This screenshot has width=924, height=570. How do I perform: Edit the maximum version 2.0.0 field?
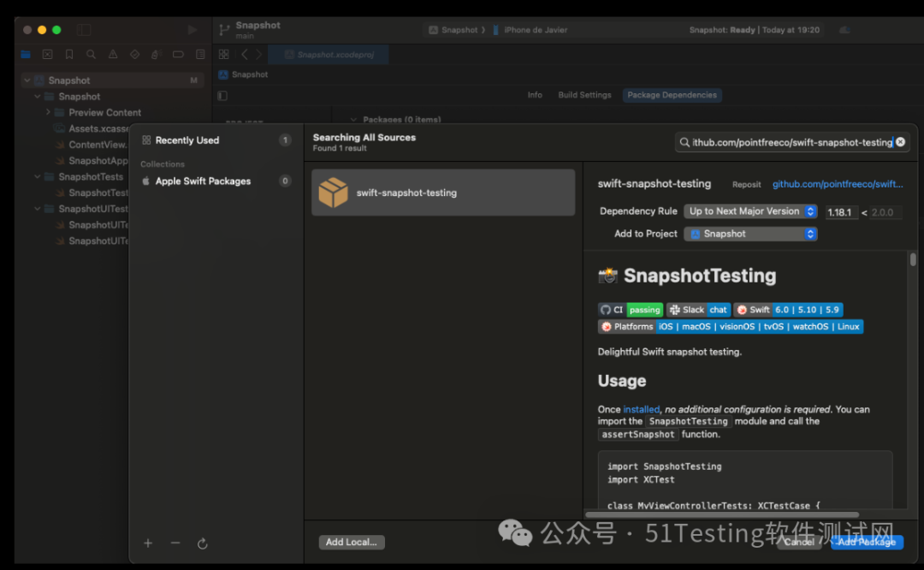[x=885, y=212]
